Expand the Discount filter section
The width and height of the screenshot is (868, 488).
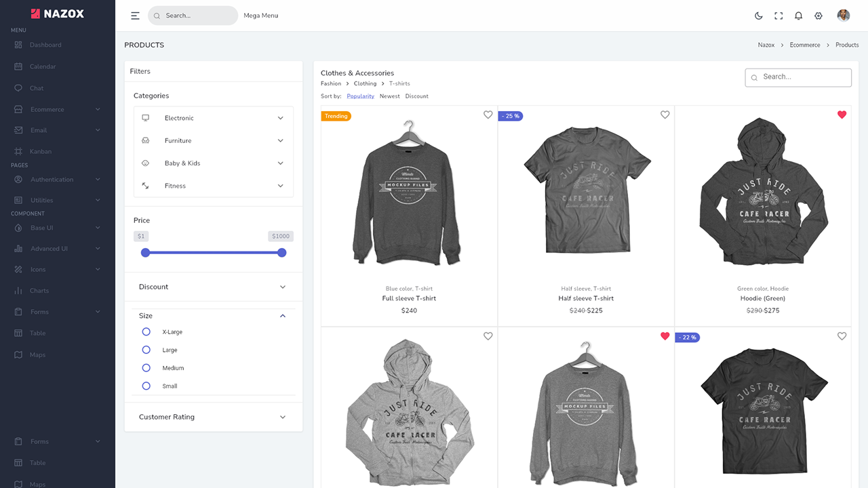click(213, 287)
